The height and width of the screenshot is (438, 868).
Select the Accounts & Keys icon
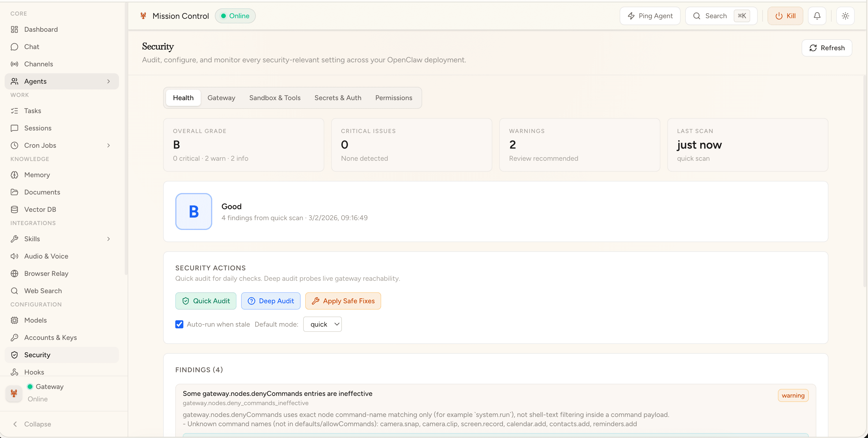[14, 337]
